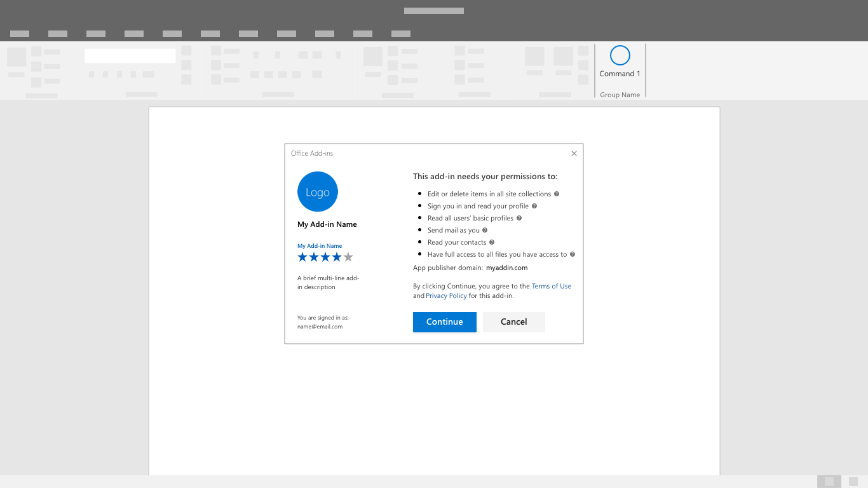Open the Terms of Use link

551,286
